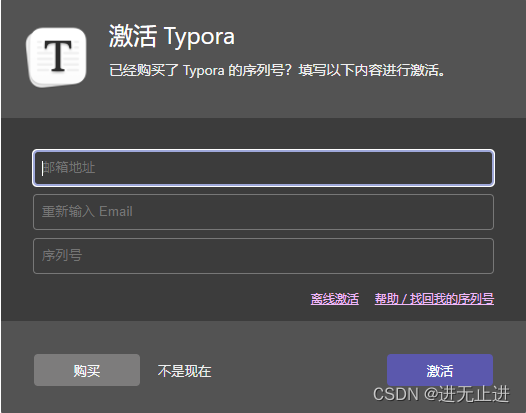Click the purple 激活 activate button
Viewport: 526px width, 413px height.
[x=440, y=370]
